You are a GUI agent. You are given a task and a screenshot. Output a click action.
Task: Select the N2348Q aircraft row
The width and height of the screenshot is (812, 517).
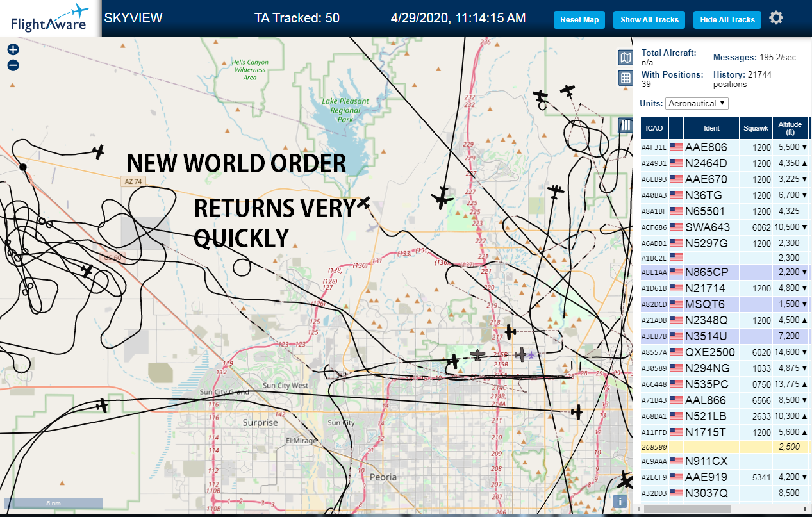pos(726,320)
